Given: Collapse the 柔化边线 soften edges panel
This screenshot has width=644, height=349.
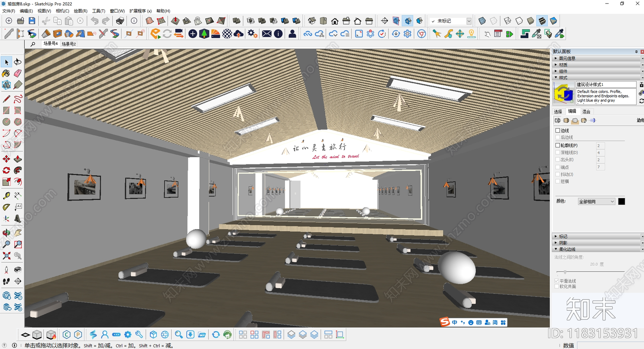Looking at the screenshot, I should point(597,249).
